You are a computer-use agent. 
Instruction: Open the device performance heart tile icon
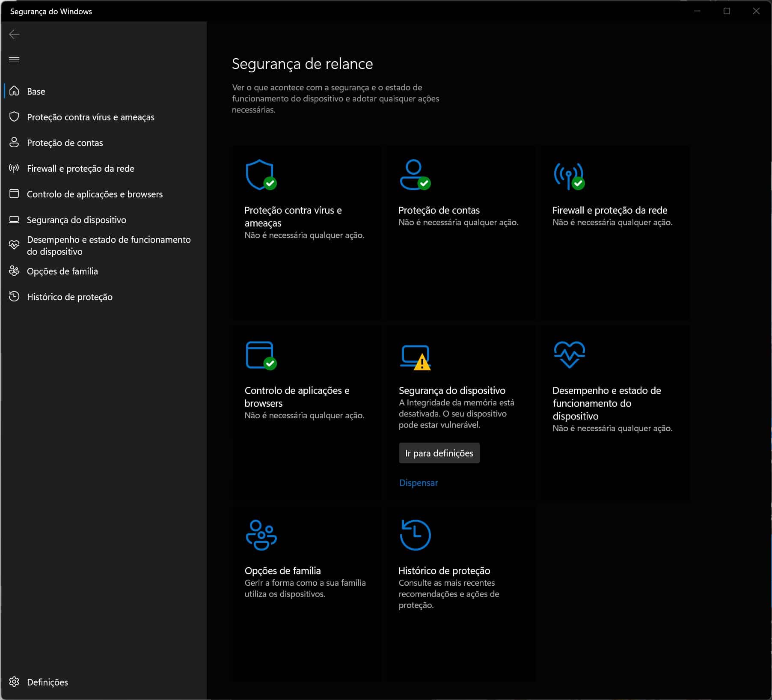[569, 354]
